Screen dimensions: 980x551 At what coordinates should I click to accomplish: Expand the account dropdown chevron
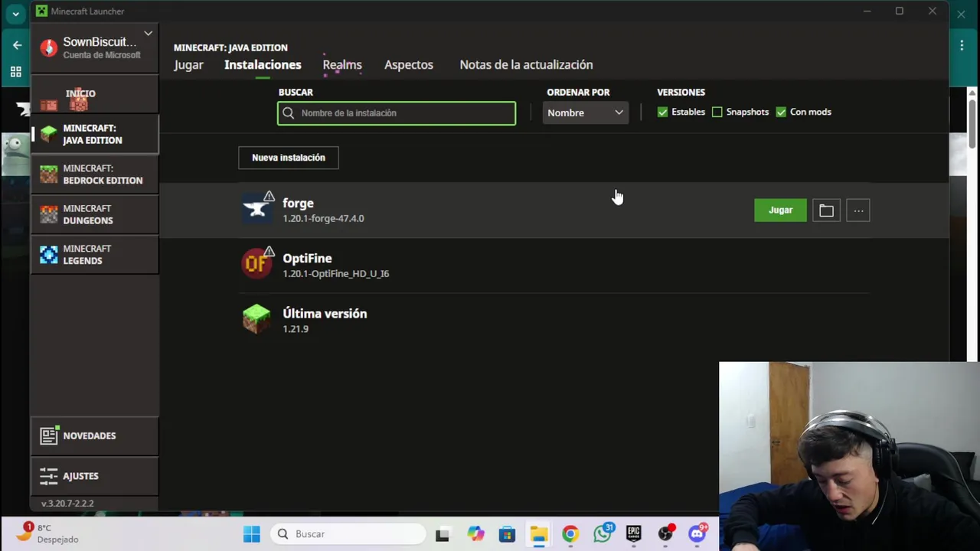click(x=148, y=34)
